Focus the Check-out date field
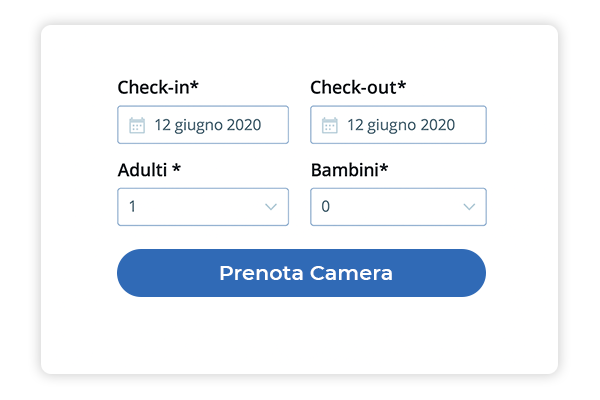Image resolution: width=600 pixels, height=400 pixels. [398, 125]
